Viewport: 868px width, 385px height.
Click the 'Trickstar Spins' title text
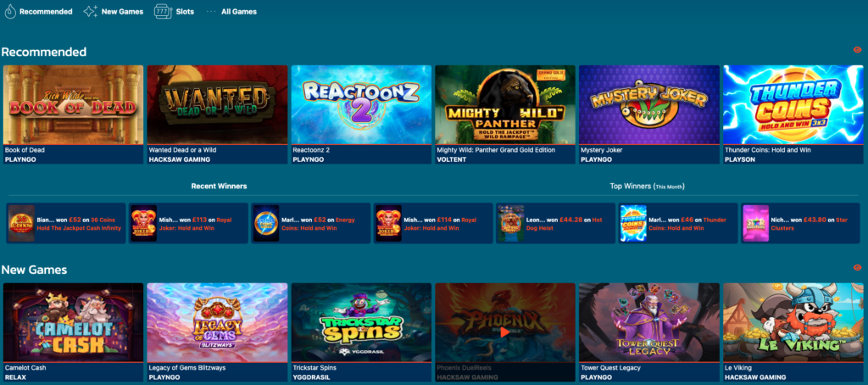[314, 367]
